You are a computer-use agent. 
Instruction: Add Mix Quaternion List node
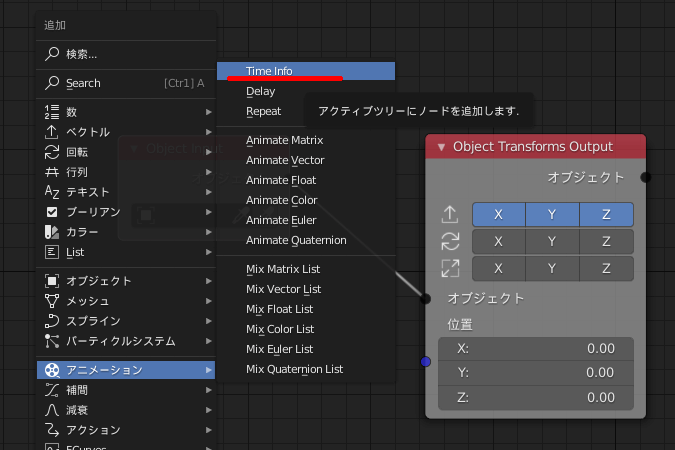pos(306,369)
